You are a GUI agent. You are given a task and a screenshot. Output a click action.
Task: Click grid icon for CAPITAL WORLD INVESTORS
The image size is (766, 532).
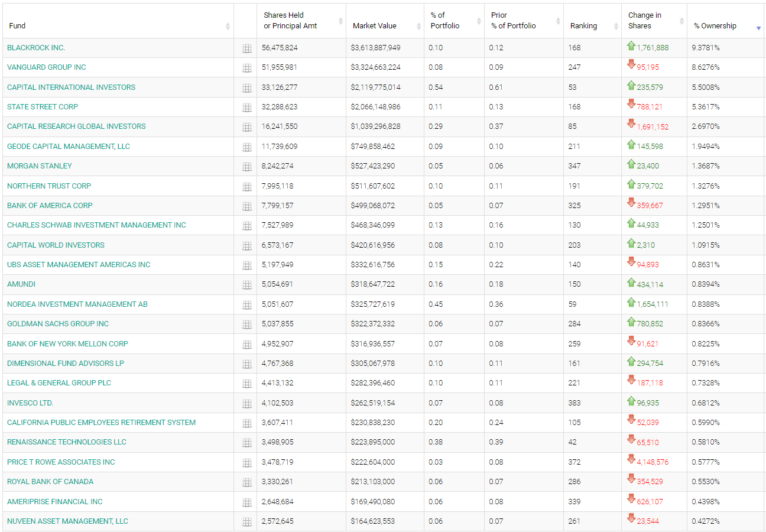click(247, 246)
